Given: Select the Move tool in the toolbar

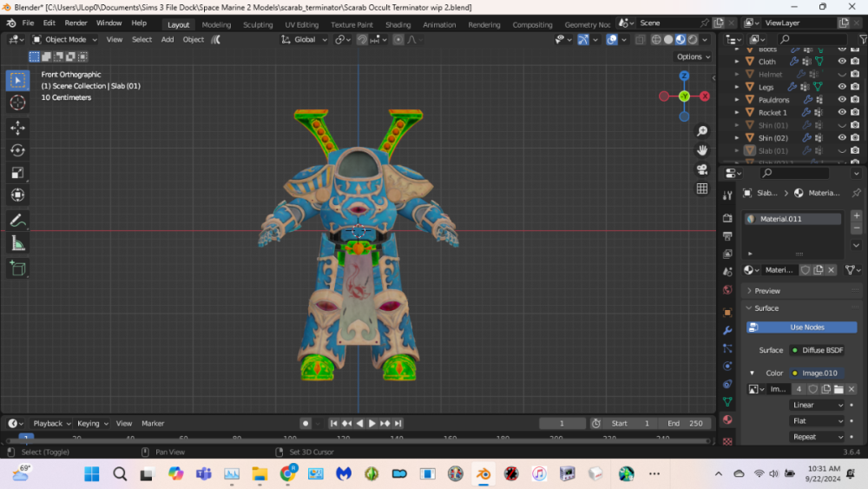Looking at the screenshot, I should [x=17, y=128].
